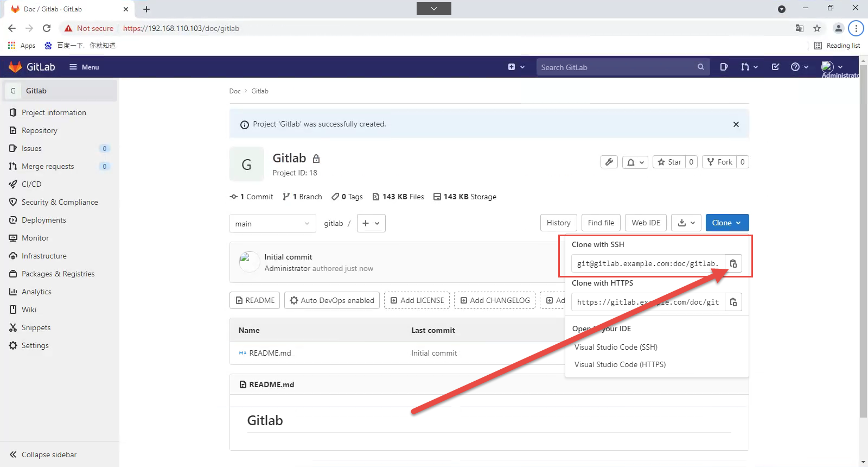Open the Doc breadcrumb link
This screenshot has width=868, height=467.
click(x=235, y=91)
